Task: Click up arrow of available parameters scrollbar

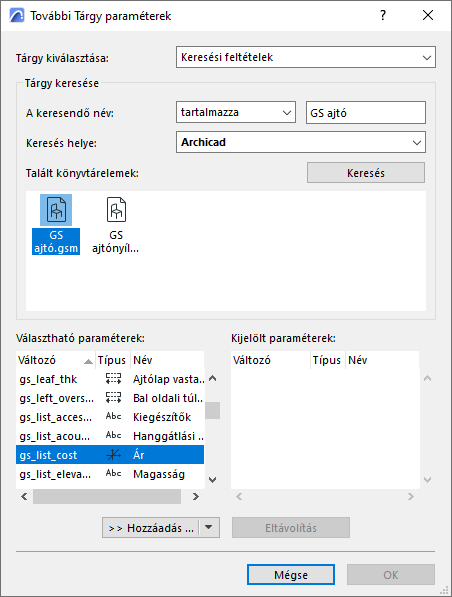Action: pyautogui.click(x=212, y=378)
